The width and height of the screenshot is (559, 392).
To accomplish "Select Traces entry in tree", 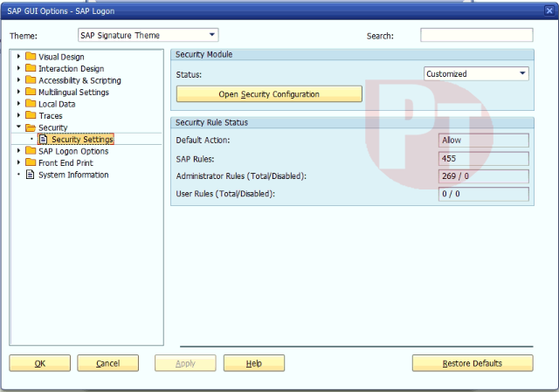I will tap(51, 115).
